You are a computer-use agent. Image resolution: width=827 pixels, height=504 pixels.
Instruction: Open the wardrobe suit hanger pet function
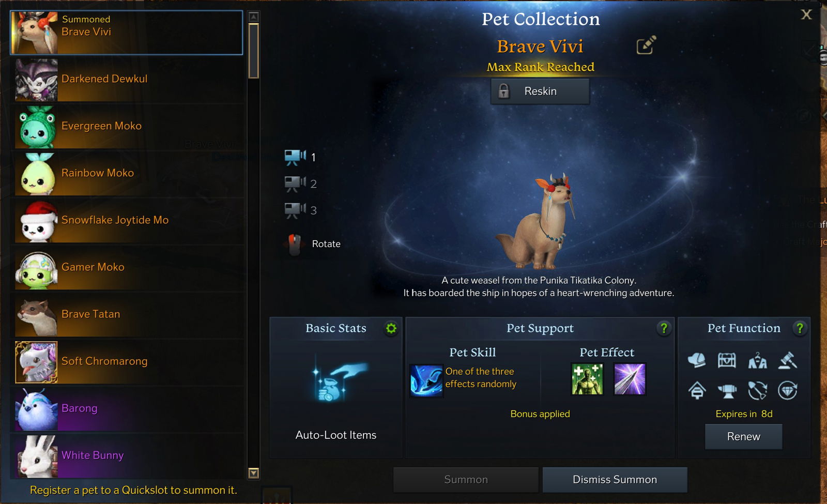[757, 360]
